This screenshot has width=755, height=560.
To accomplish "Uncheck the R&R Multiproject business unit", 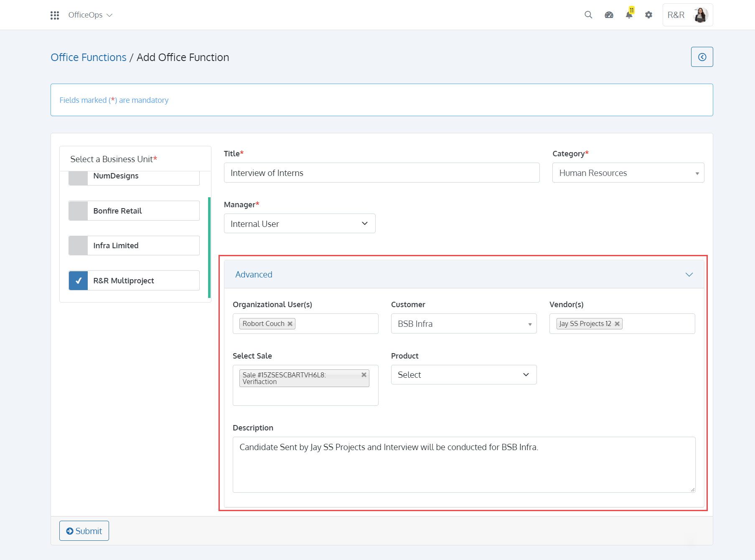I will [x=78, y=281].
